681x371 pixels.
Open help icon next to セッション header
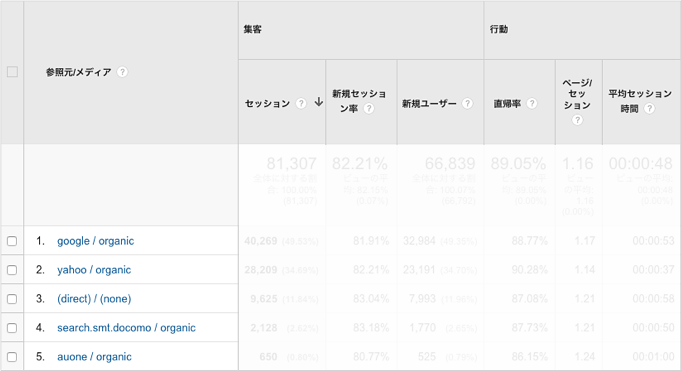301,103
